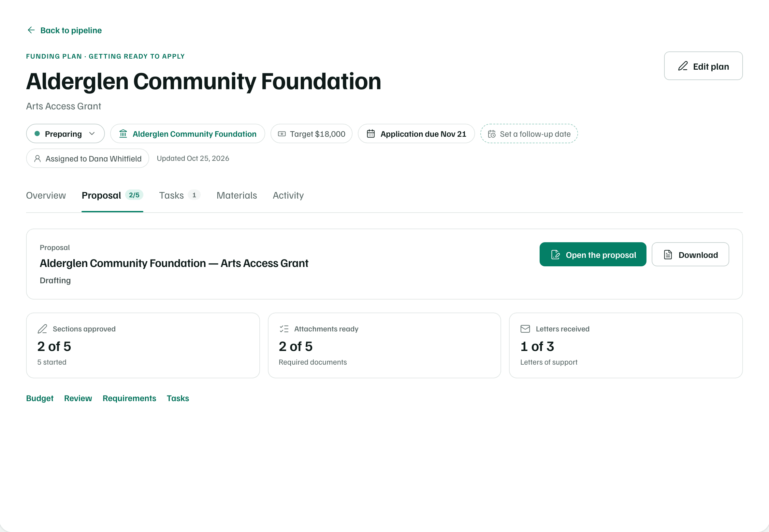
Task: Open the Budget link
Action: point(40,398)
